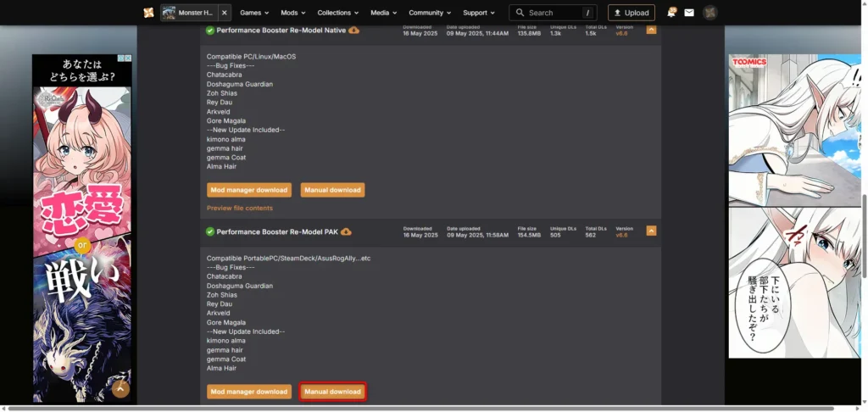Open the Support dropdown
868x412 pixels.
[479, 13]
